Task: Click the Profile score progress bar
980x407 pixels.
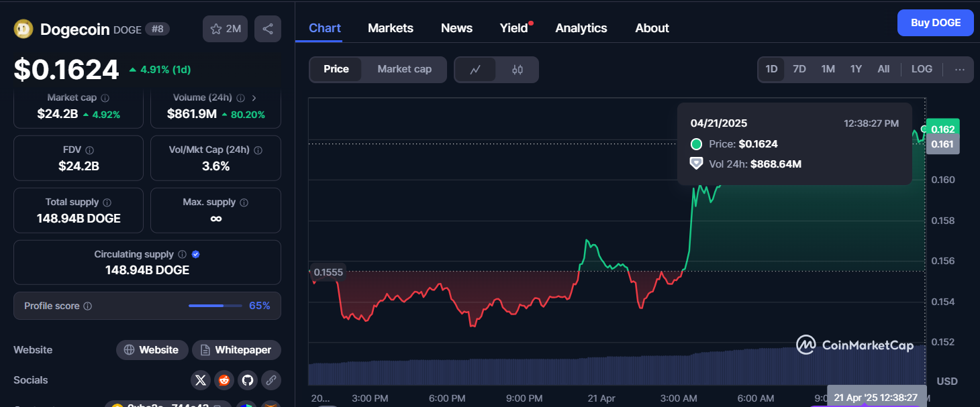Action: pyautogui.click(x=215, y=306)
